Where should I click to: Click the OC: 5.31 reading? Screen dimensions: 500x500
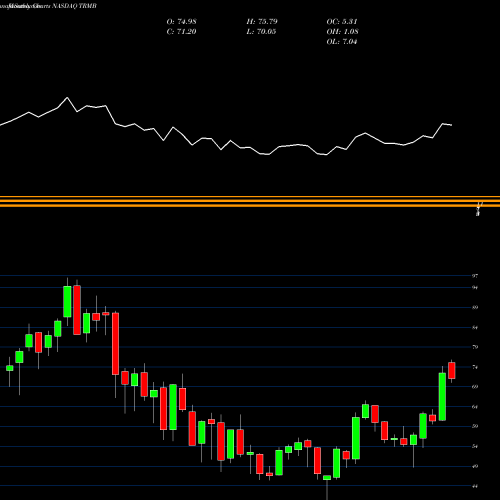[342, 22]
